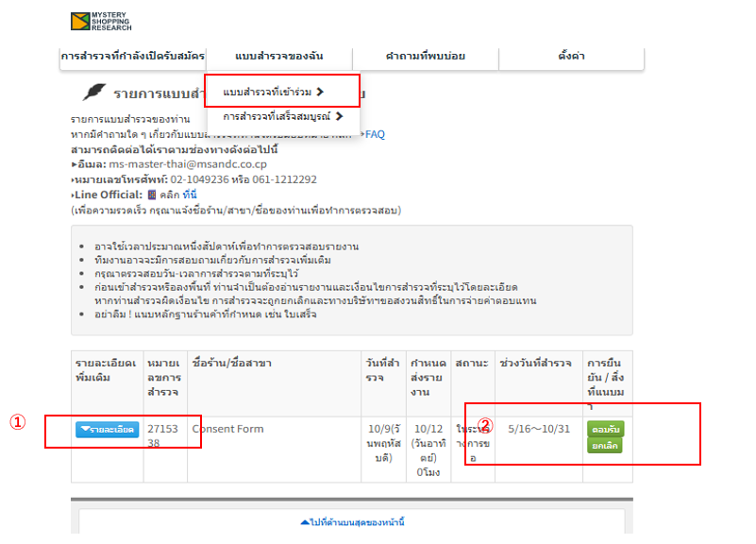Screen dimensions: 756x544
Task: Expand the blue รายละเอียด details button
Action: [x=107, y=429]
